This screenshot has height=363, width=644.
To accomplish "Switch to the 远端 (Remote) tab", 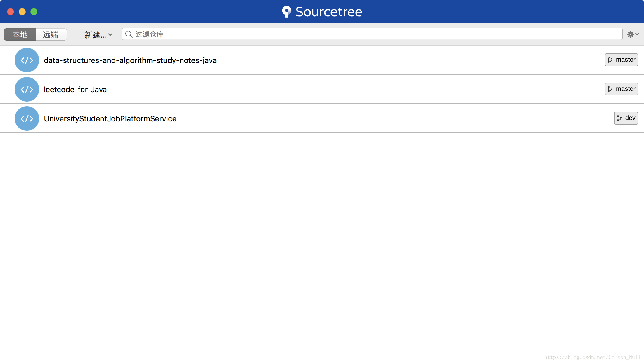I will tap(51, 34).
